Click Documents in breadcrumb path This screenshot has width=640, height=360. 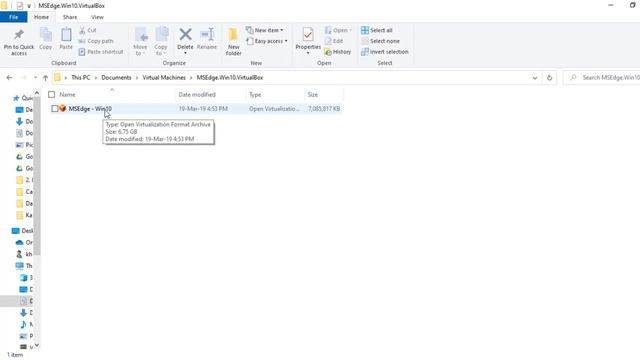coord(116,78)
